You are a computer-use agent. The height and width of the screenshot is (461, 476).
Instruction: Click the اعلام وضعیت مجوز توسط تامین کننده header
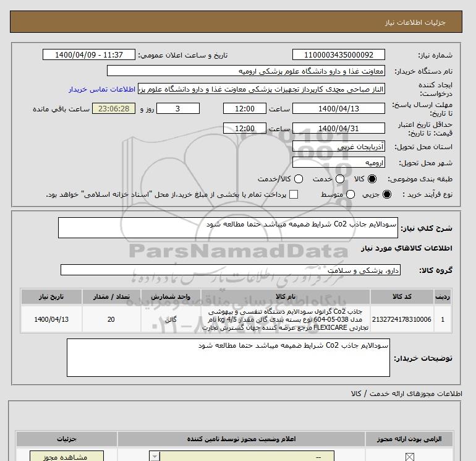[x=241, y=439]
